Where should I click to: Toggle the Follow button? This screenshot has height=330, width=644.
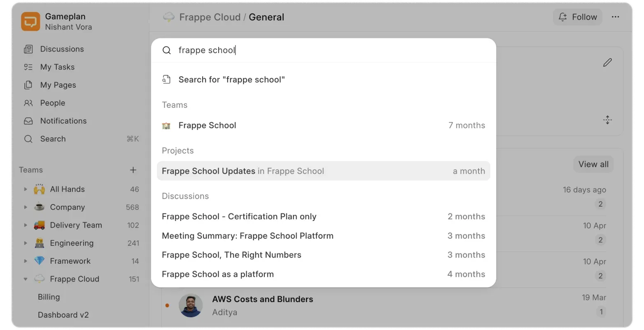tap(577, 17)
